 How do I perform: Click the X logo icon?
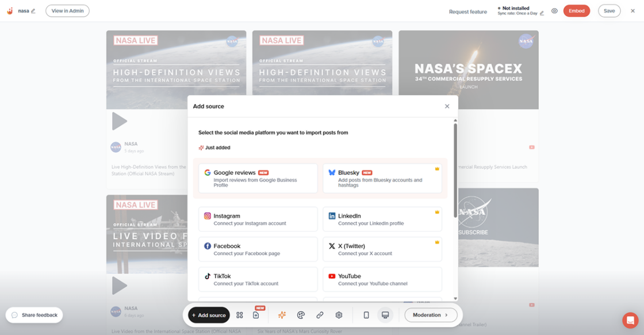click(332, 246)
